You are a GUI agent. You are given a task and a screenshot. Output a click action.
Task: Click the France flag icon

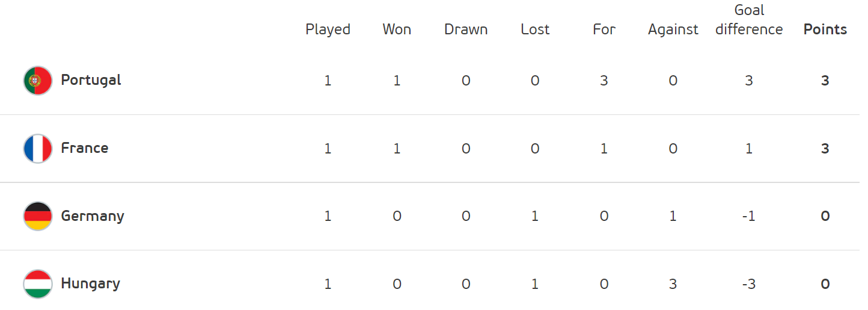(x=38, y=149)
